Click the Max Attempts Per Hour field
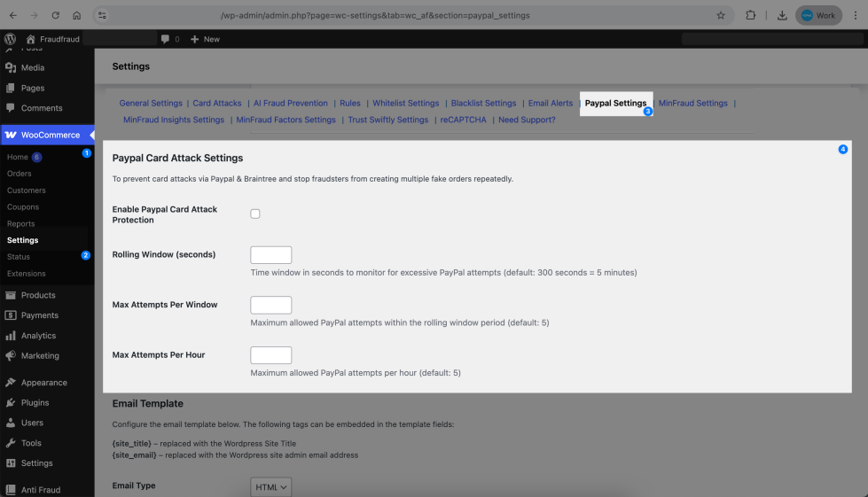The width and height of the screenshot is (868, 497). pos(270,355)
